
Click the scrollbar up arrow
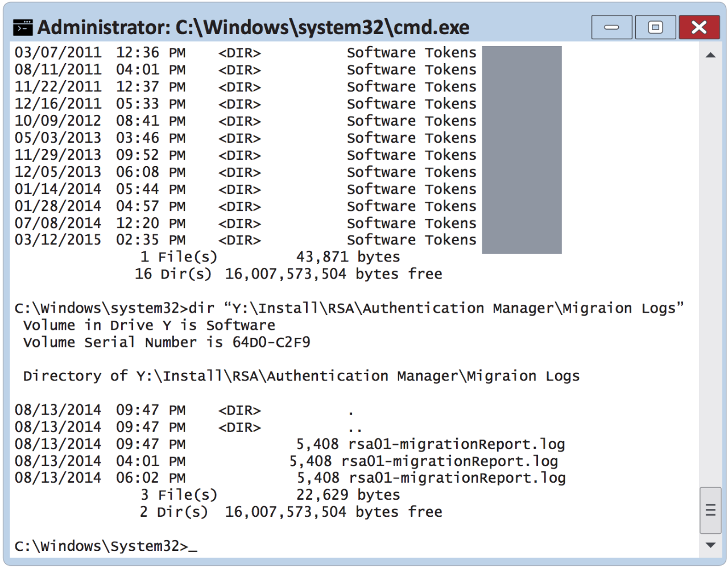tap(710, 55)
